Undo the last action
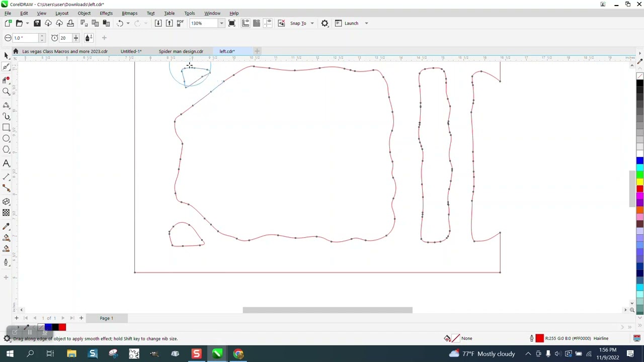Screen dimensions: 644x362 120,23
